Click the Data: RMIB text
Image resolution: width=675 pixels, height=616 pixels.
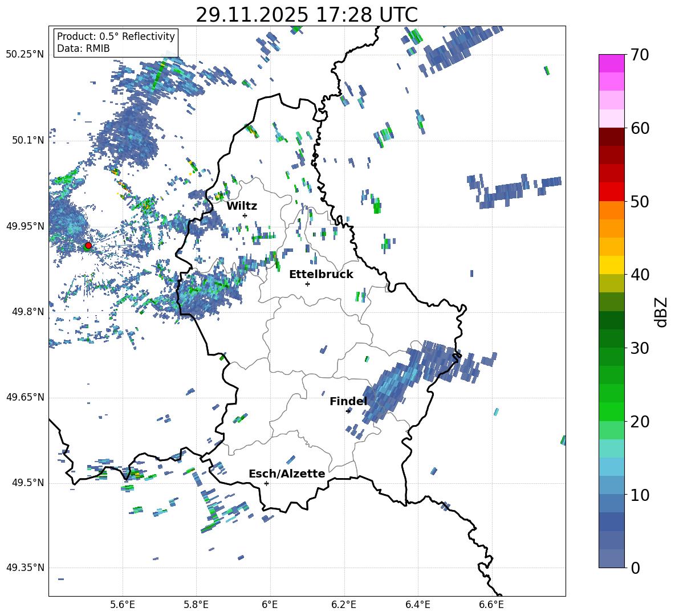click(83, 48)
